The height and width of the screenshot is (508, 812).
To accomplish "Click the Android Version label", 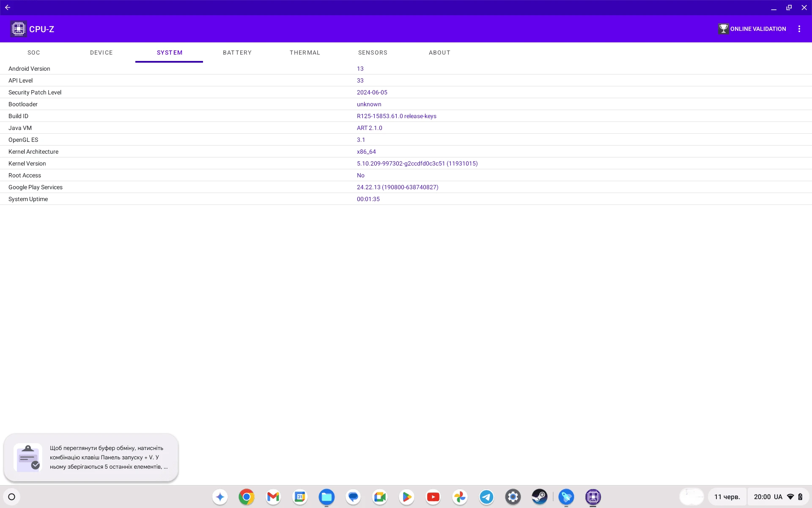I will tap(29, 69).
